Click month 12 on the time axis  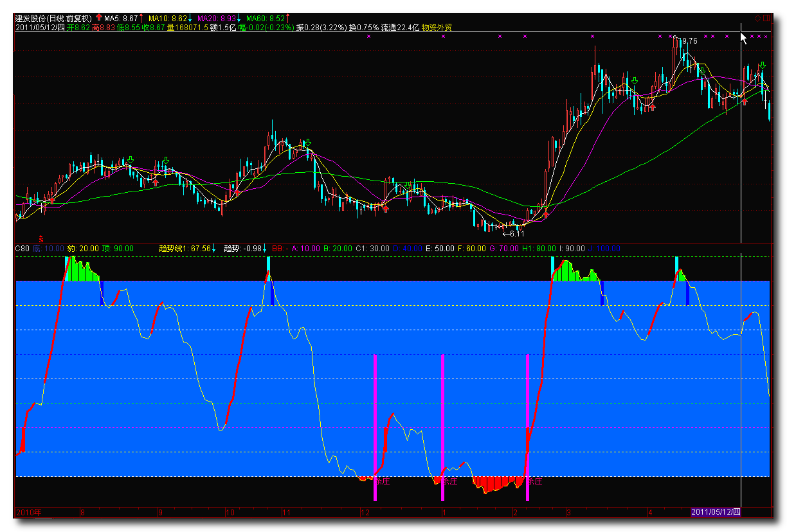coord(365,513)
